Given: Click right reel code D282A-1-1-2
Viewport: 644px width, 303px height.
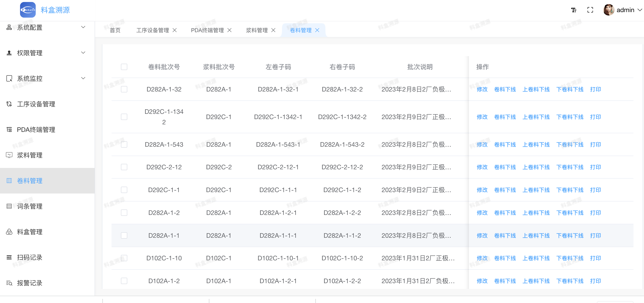Looking at the screenshot, I should tap(342, 236).
